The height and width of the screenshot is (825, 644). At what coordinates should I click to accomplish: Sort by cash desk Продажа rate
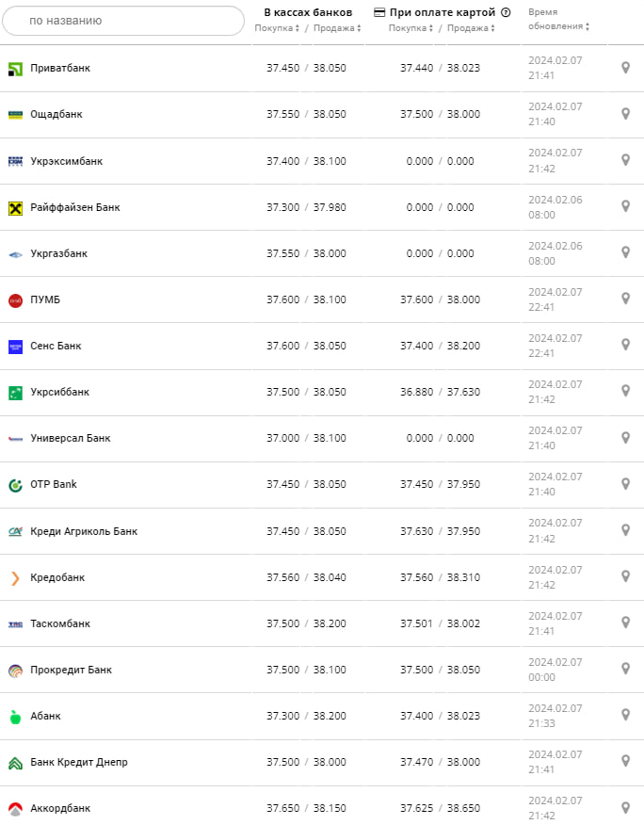coord(336,28)
